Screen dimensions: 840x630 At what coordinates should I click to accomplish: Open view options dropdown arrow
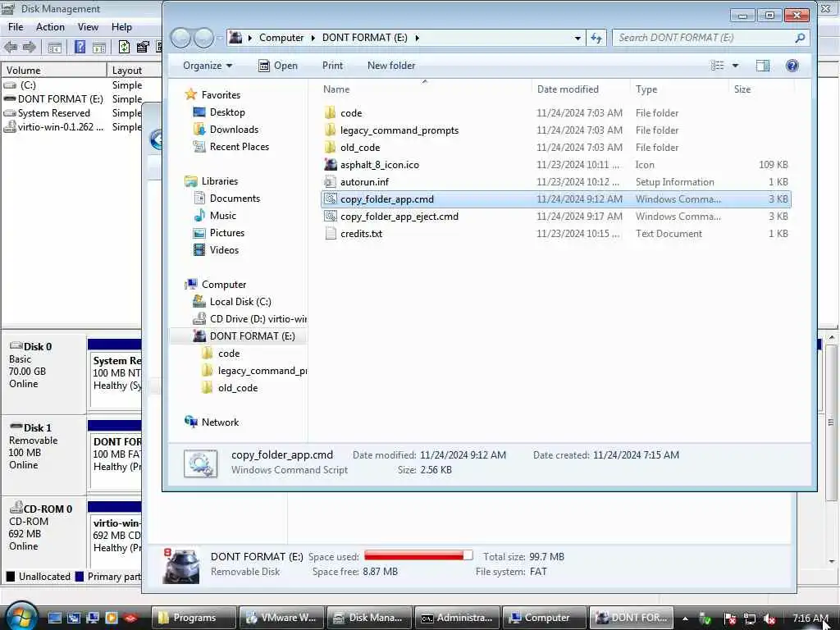(736, 66)
